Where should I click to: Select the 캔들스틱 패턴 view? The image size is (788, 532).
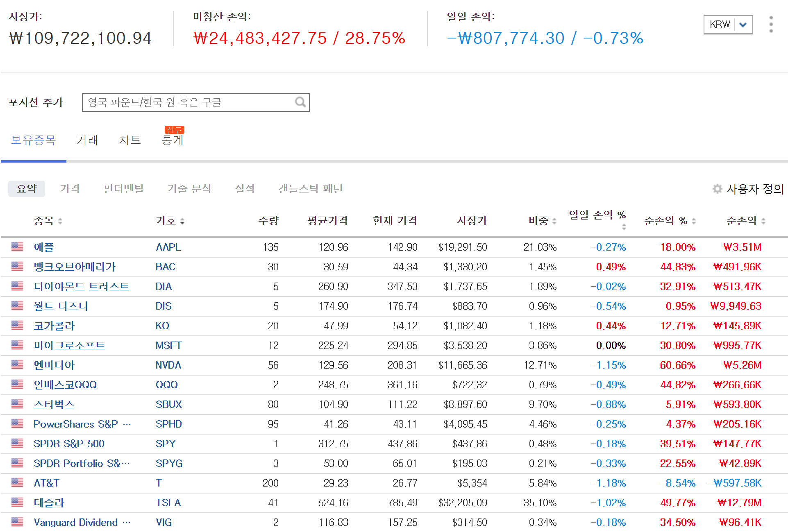pos(310,189)
